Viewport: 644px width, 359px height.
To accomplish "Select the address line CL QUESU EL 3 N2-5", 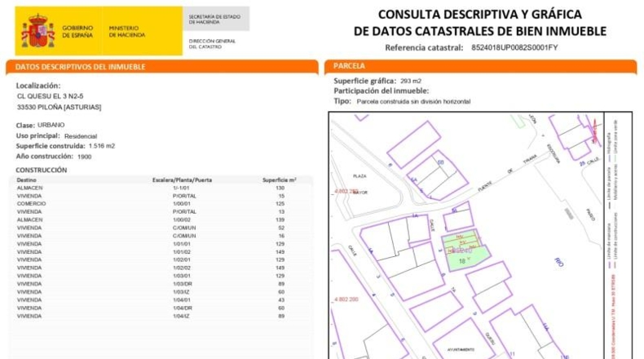I will coord(50,96).
